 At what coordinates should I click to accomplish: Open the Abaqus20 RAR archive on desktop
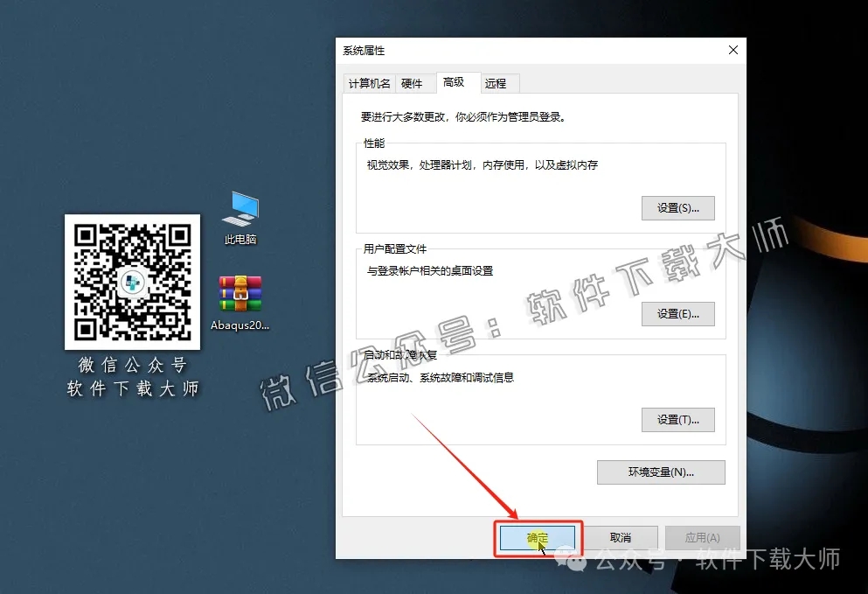coord(239,296)
